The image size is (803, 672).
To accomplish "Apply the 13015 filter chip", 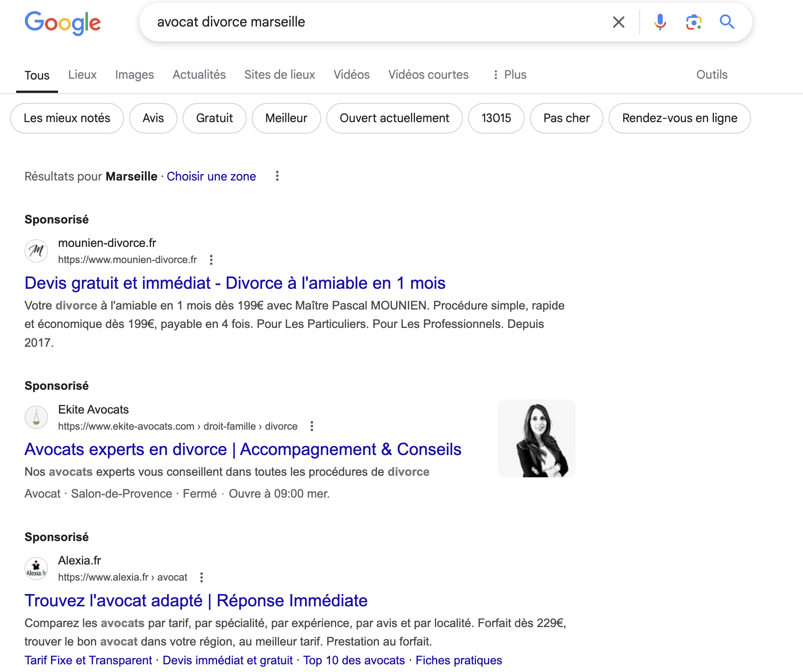I will pos(496,118).
